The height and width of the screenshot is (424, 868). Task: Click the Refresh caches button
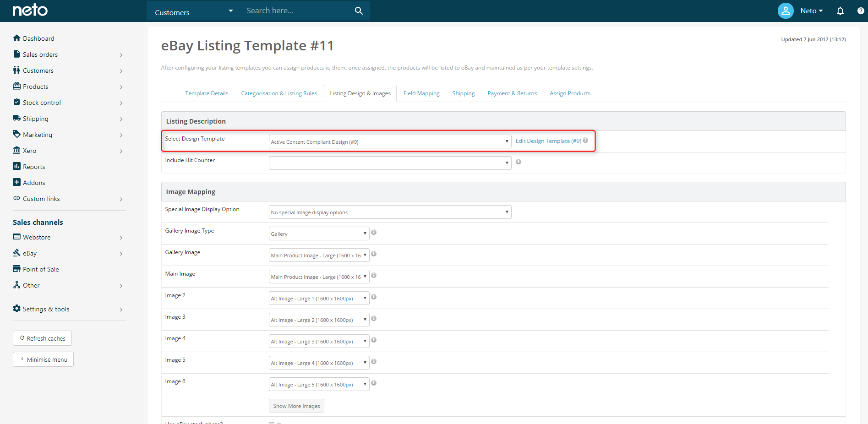42,338
